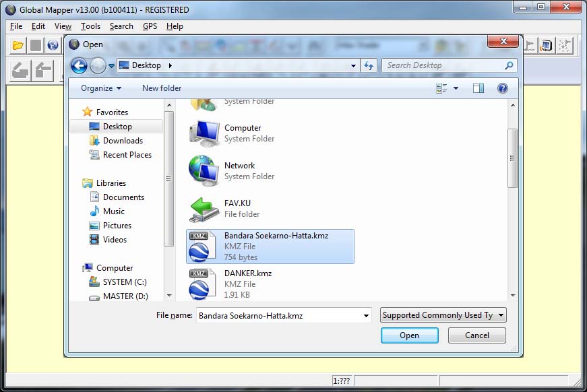The image size is (587, 392).
Task: Click the 3D view toolbar icon
Action: tap(547, 46)
